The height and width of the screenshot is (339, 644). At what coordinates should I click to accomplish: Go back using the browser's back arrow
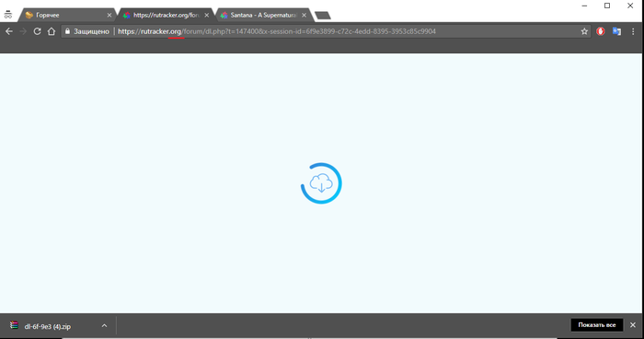[x=9, y=31]
